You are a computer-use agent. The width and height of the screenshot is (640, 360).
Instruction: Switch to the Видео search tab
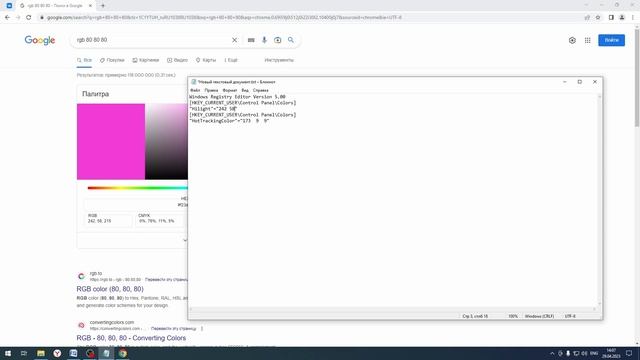(177, 60)
